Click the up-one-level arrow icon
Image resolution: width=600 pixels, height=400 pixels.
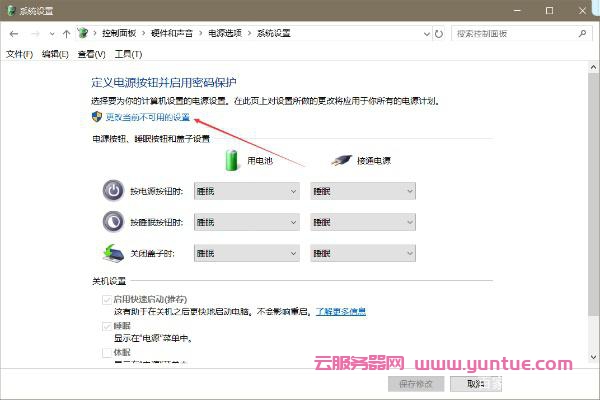(65, 33)
